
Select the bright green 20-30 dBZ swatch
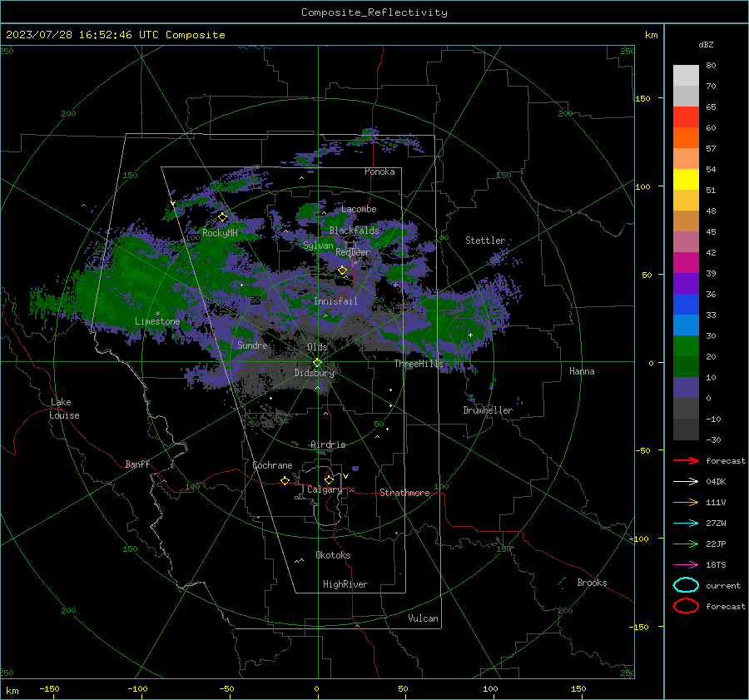pos(686,346)
